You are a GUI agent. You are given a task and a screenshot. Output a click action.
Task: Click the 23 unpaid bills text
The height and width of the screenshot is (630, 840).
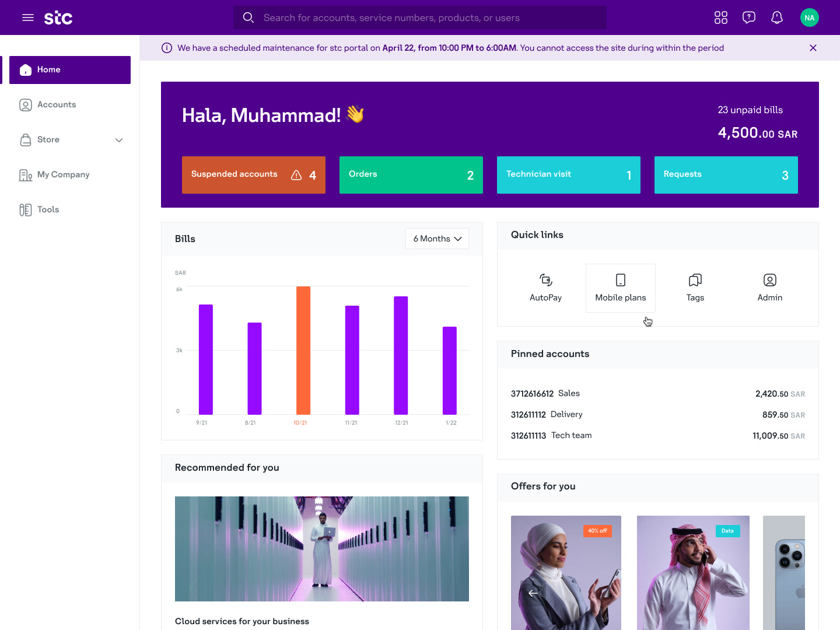pos(750,110)
